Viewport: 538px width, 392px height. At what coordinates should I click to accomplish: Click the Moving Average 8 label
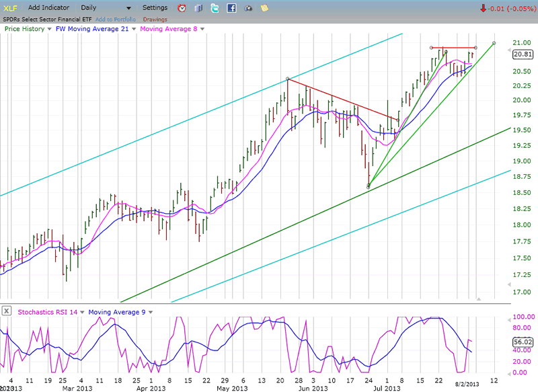click(x=169, y=29)
